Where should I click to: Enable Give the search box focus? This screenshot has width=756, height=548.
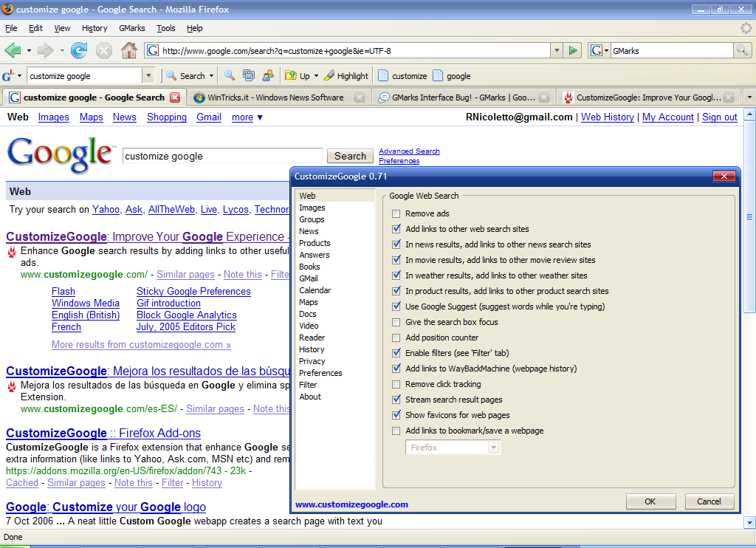coord(396,322)
